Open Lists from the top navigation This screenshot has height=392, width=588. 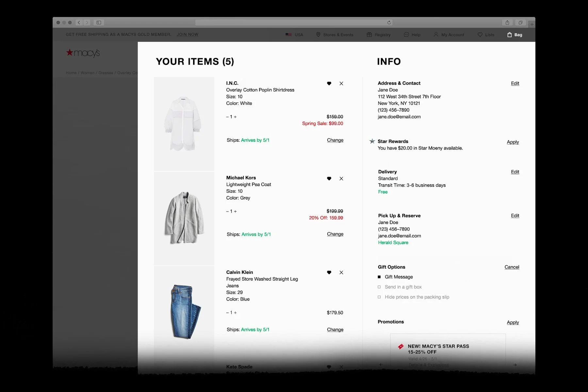tap(486, 35)
